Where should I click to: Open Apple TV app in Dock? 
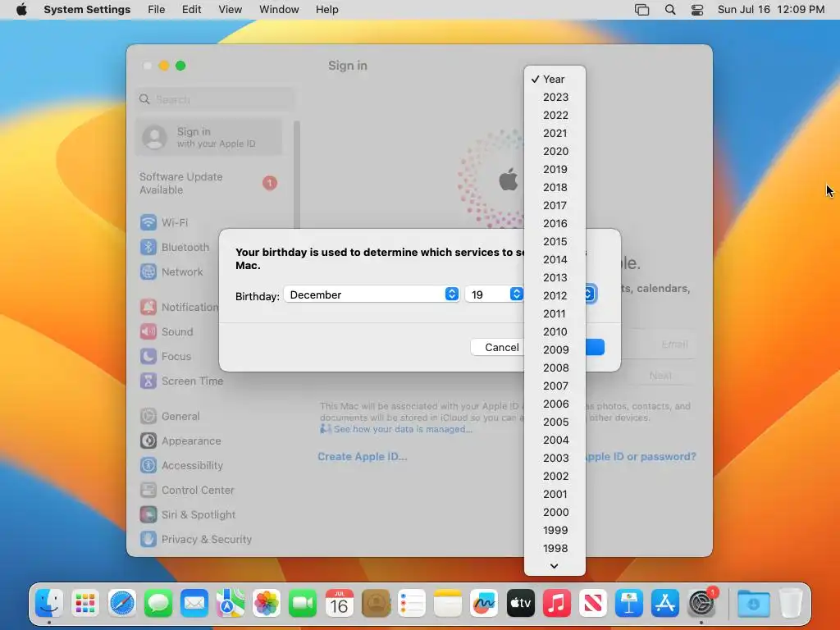pyautogui.click(x=520, y=603)
